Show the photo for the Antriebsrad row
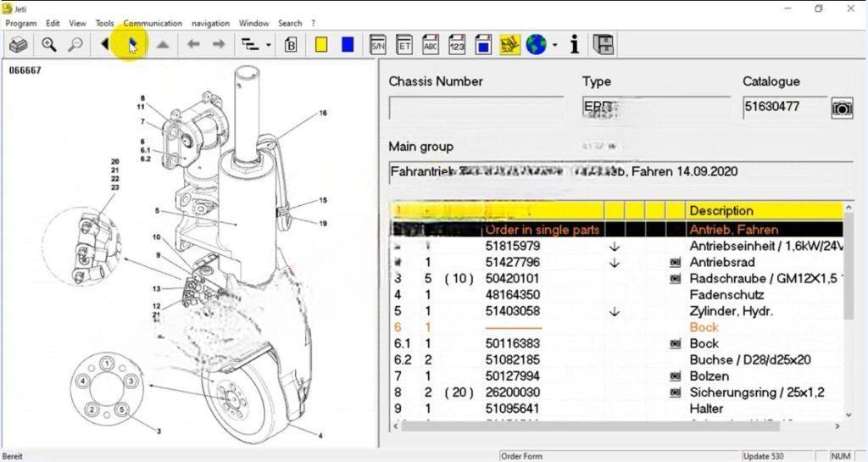The height and width of the screenshot is (462, 868). click(x=676, y=263)
